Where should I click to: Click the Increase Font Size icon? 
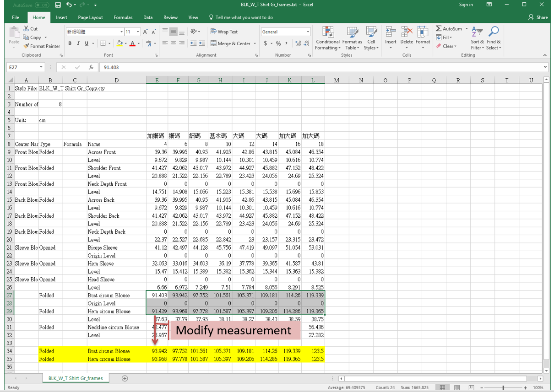tap(145, 32)
